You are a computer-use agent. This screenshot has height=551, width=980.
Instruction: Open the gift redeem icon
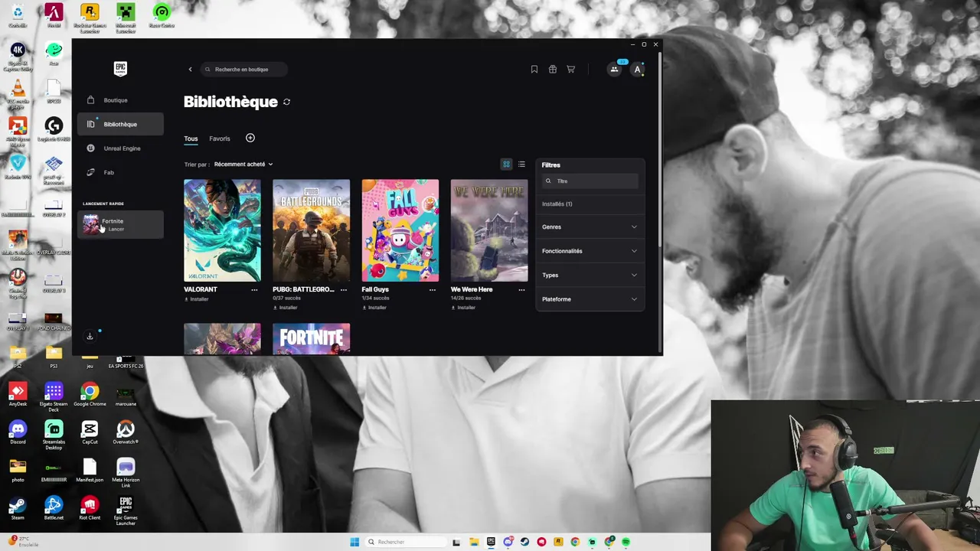(x=553, y=70)
